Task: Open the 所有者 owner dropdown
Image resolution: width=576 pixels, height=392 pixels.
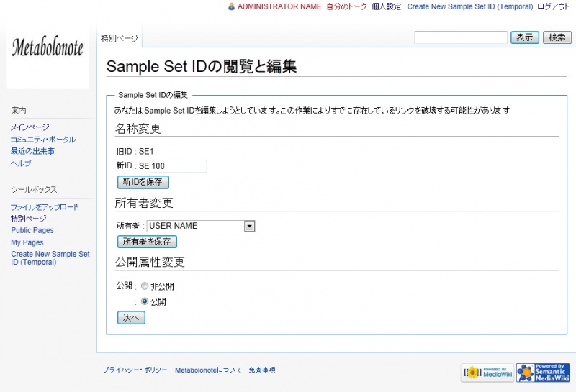Action: pos(249,226)
